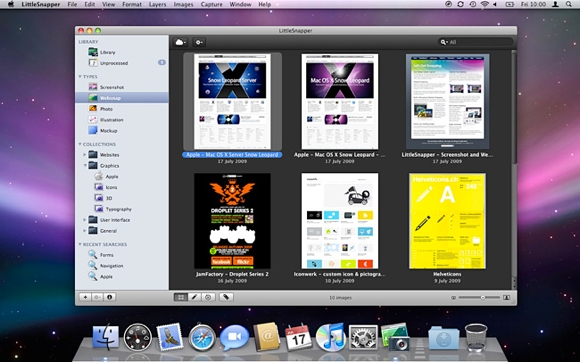The height and width of the screenshot is (362, 580).
Task: Switch to the pencil edit mode
Action: (x=195, y=297)
